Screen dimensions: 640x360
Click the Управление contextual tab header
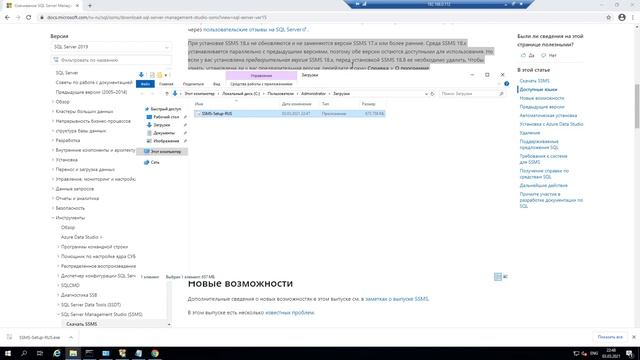pos(261,76)
